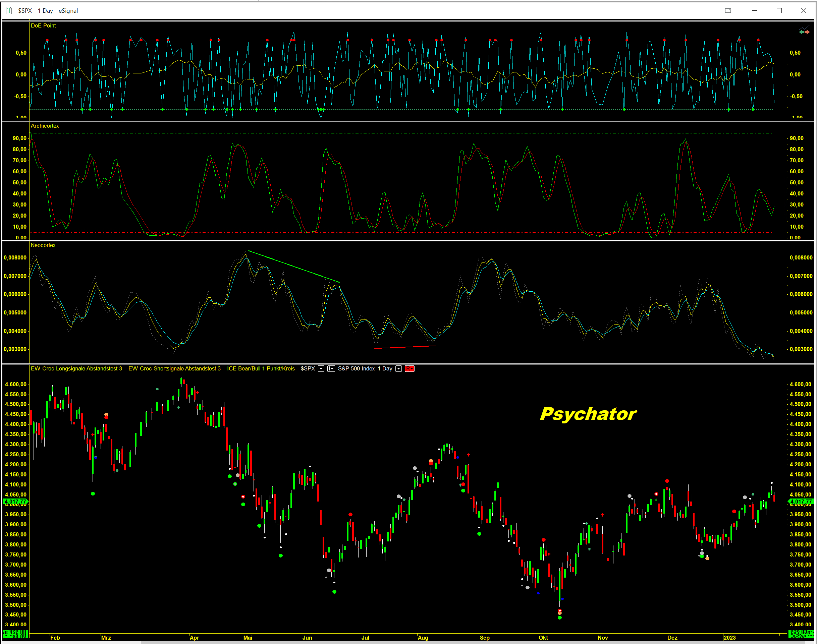The image size is (817, 644).
Task: Open the $SPX symbol dropdown arrow
Action: [x=321, y=369]
